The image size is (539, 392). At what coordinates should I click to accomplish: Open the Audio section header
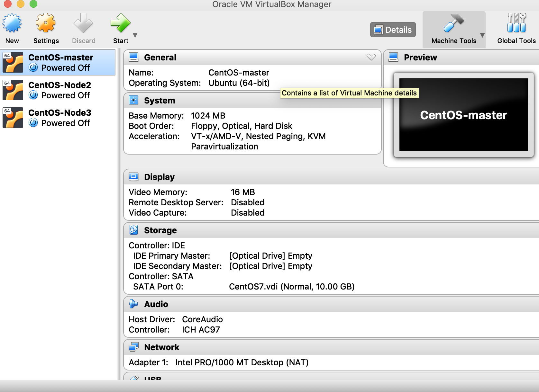331,304
